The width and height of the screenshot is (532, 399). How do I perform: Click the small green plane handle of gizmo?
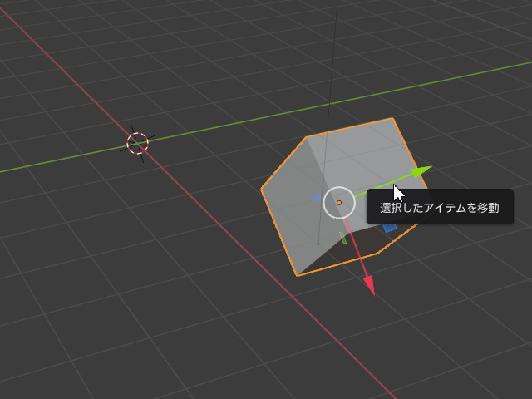(343, 238)
